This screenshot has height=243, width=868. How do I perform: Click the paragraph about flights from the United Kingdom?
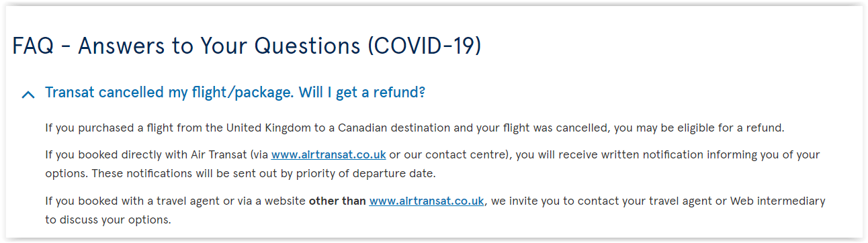coord(415,128)
